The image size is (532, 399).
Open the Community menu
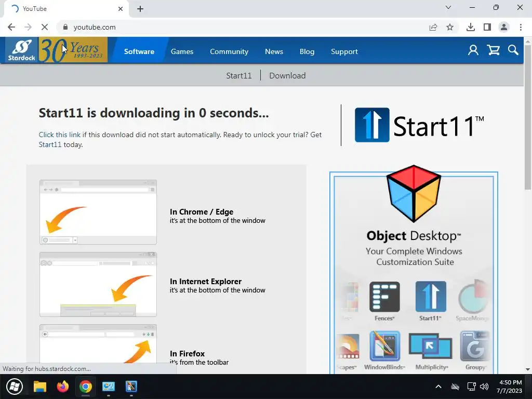click(229, 51)
